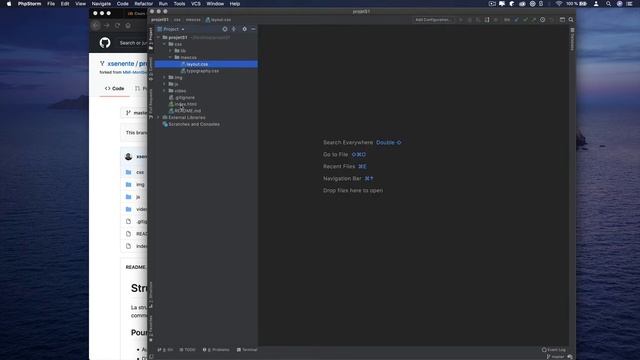This screenshot has height=360, width=640.
Task: Open the Refactor menu
Action: pyautogui.click(x=144, y=4)
